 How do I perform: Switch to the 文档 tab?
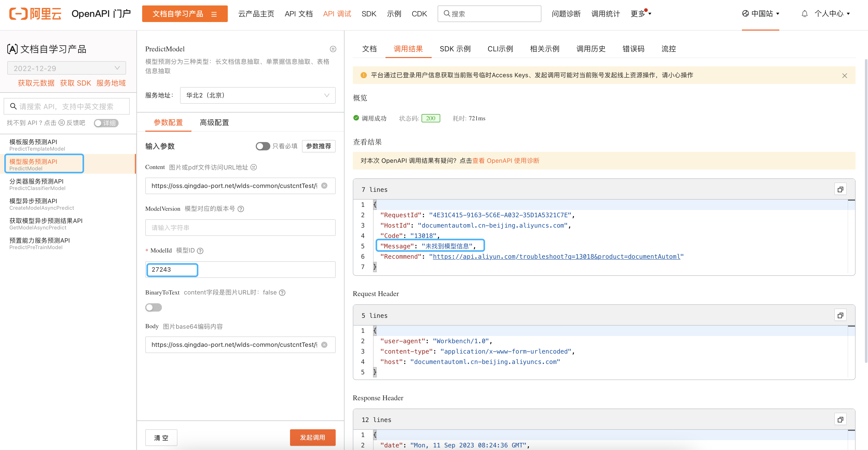[x=369, y=49]
